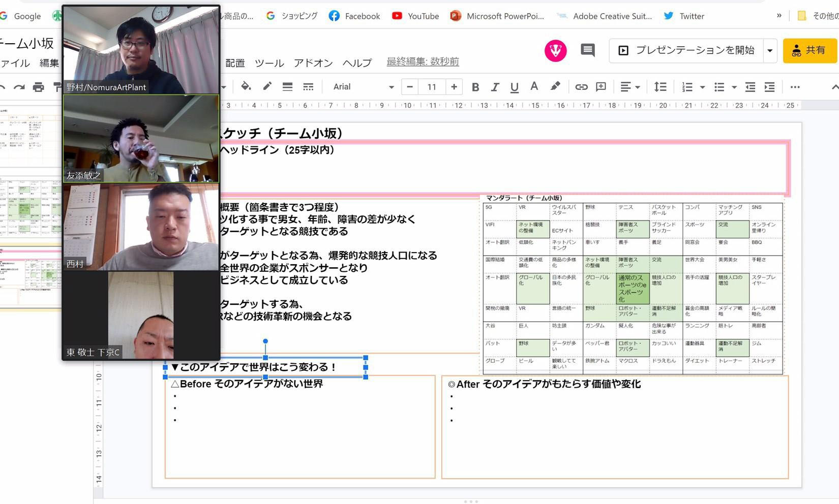Open the highlight color marker

click(555, 87)
